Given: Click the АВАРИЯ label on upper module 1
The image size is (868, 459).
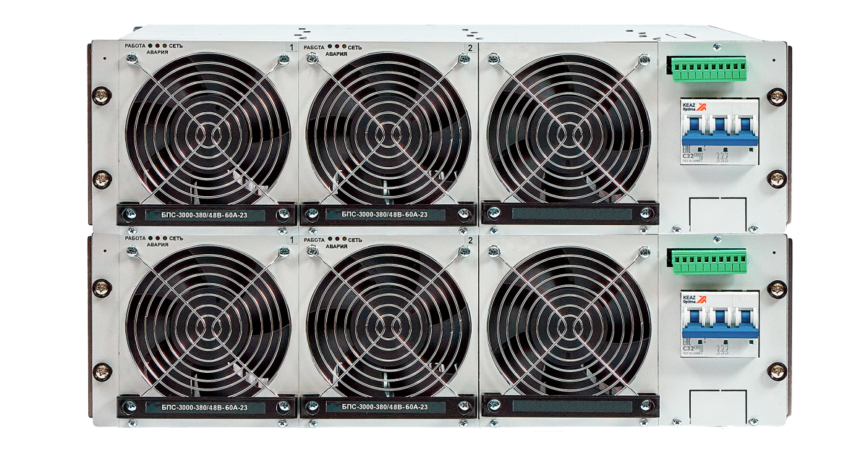Looking at the screenshot, I should (157, 54).
